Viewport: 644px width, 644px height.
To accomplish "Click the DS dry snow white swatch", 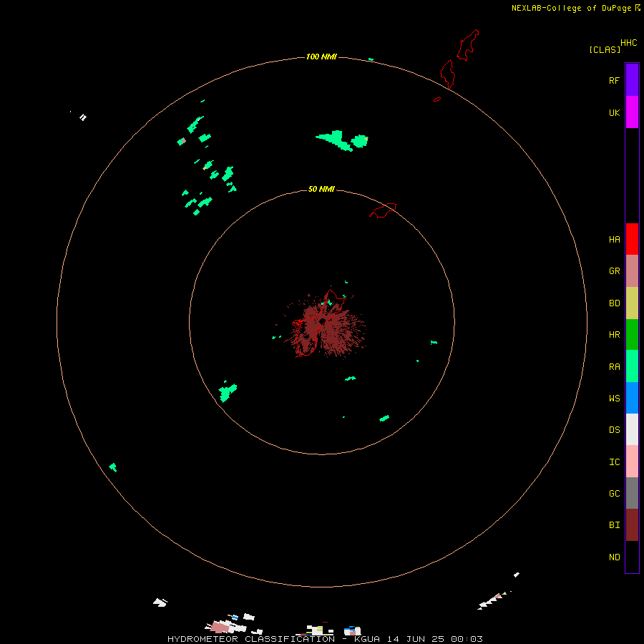I will tap(632, 429).
